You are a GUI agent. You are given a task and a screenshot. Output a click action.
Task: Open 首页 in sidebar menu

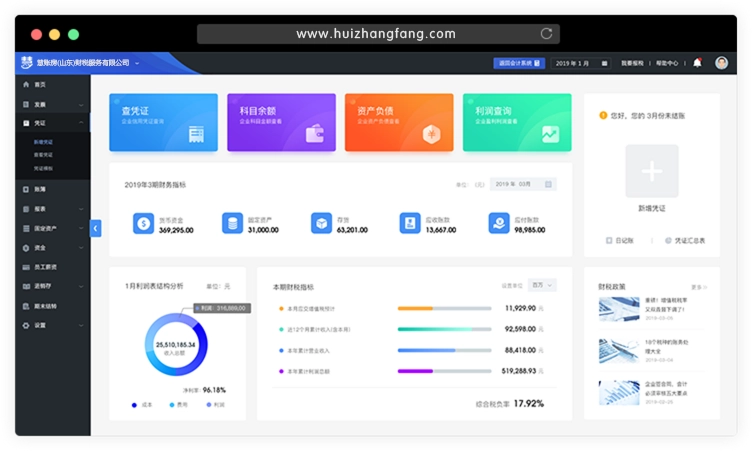53,84
